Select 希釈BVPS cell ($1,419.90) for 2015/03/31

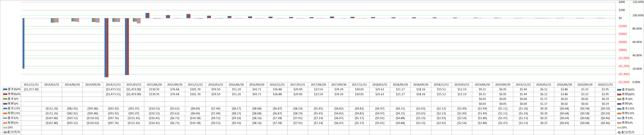pyautogui.click(x=134, y=94)
